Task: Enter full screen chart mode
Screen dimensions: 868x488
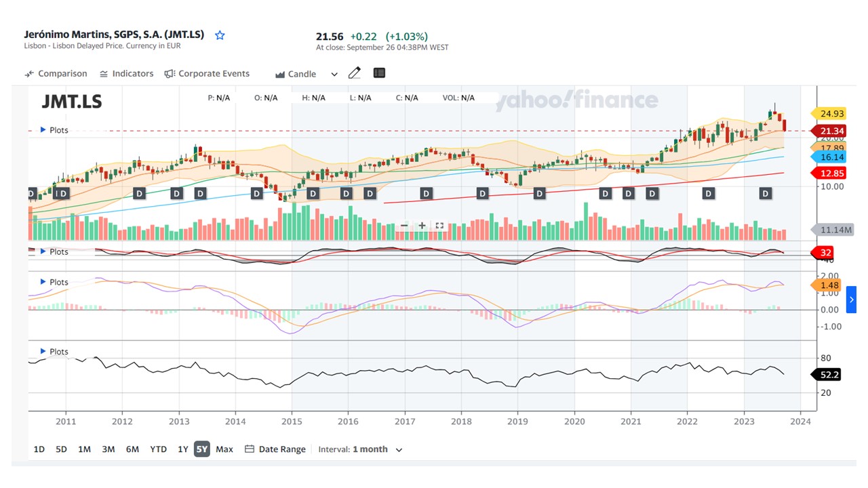Action: click(439, 226)
